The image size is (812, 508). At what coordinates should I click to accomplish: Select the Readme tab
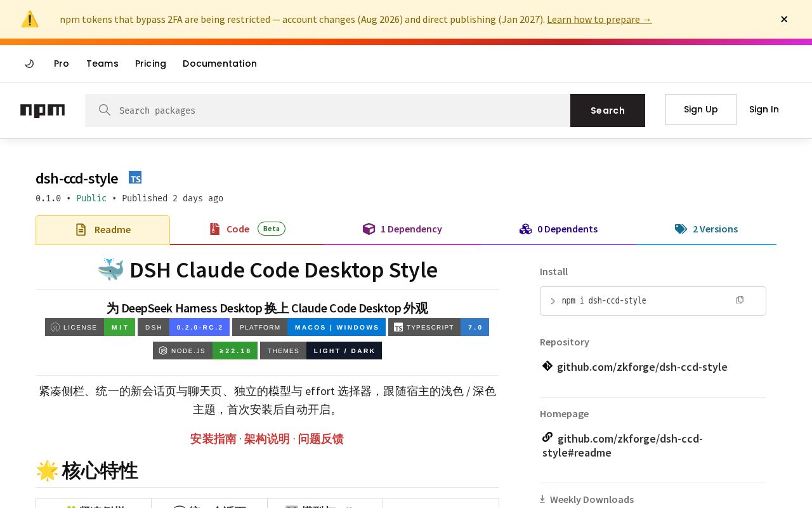click(103, 230)
